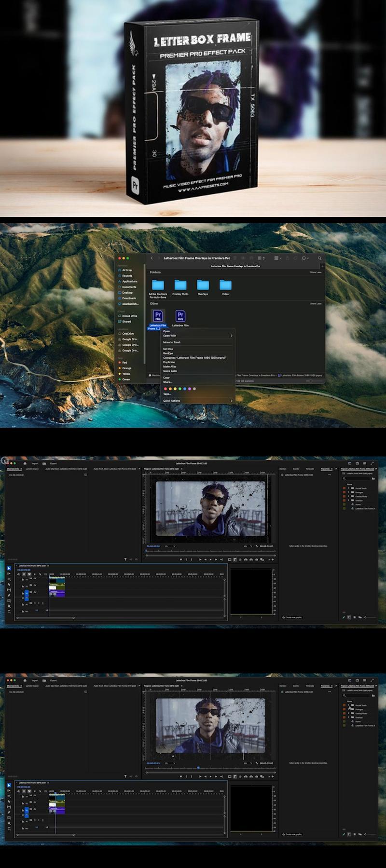Image resolution: width=386 pixels, height=868 pixels.
Task: Open the Shared location in Finder sidebar
Action: [x=124, y=322]
